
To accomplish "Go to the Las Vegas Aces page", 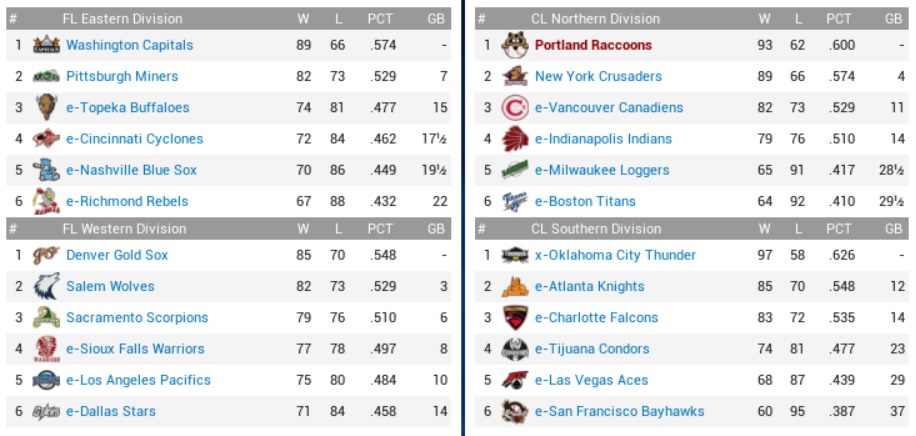I will pos(591,379).
